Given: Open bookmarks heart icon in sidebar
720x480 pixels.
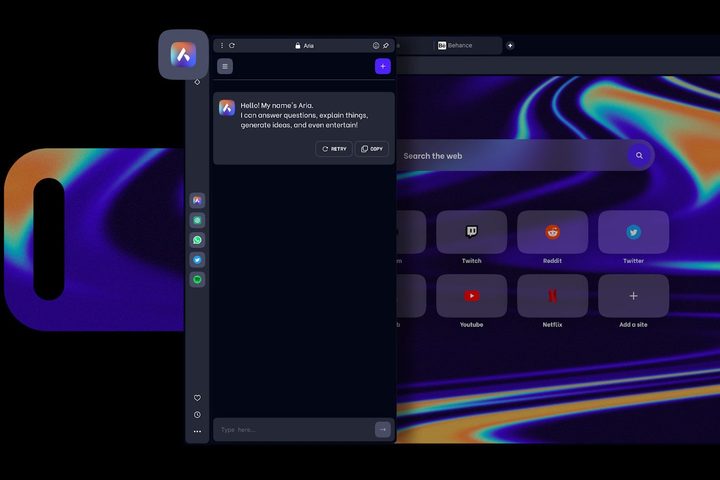Looking at the screenshot, I should (197, 398).
